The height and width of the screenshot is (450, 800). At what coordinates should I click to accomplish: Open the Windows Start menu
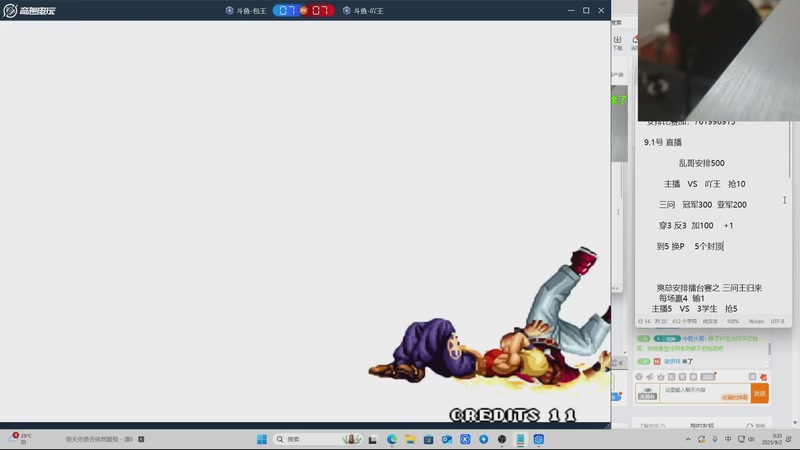pyautogui.click(x=262, y=439)
